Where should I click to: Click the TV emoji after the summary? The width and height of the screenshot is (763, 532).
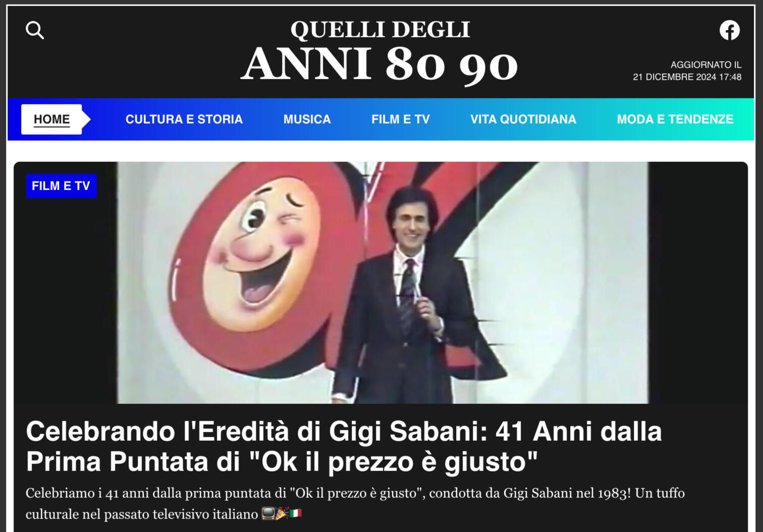pyautogui.click(x=268, y=514)
